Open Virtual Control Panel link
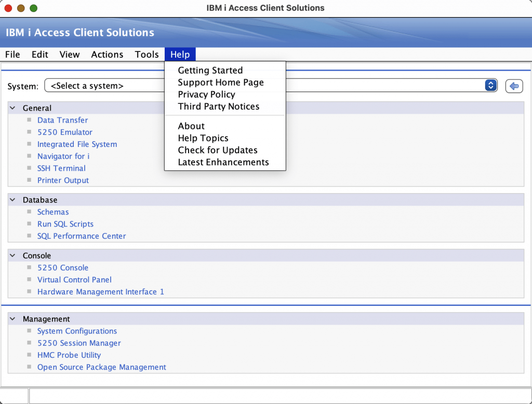Image resolution: width=532 pixels, height=404 pixels. 74,279
